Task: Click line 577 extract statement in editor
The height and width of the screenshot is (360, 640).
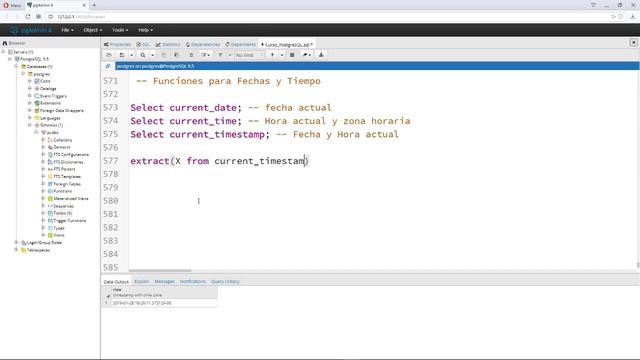Action: point(220,161)
